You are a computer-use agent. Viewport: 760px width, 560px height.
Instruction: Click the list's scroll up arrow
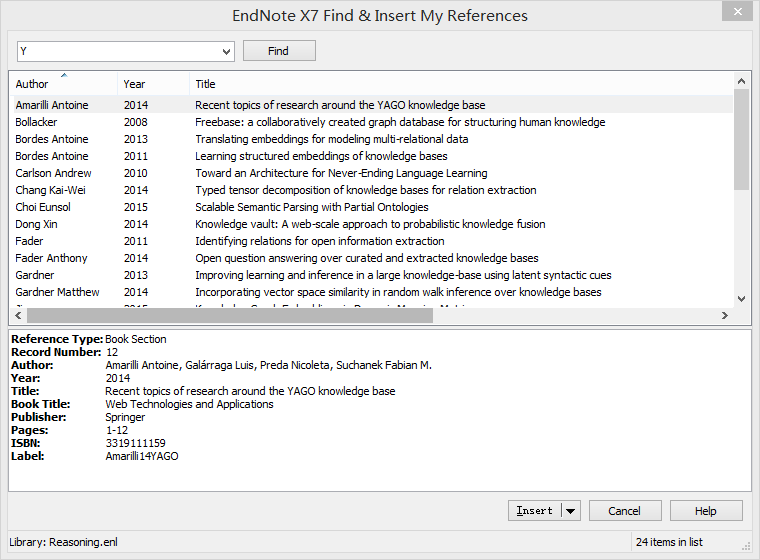[x=741, y=81]
